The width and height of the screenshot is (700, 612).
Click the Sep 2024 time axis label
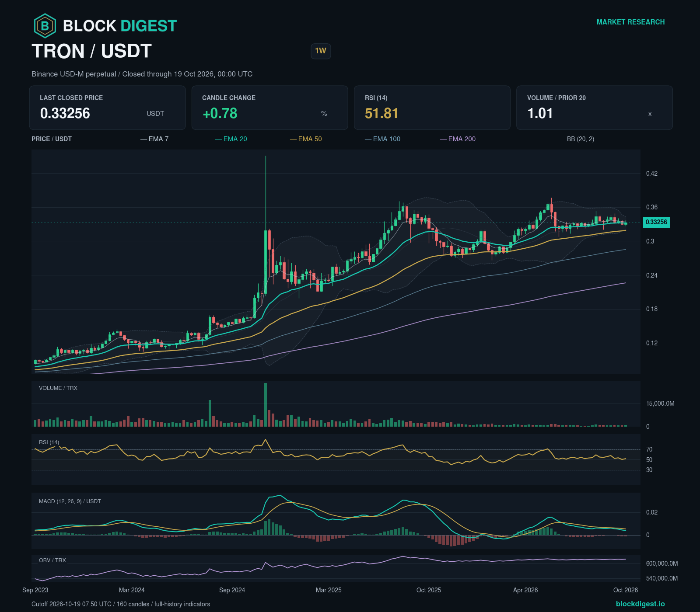pyautogui.click(x=232, y=590)
